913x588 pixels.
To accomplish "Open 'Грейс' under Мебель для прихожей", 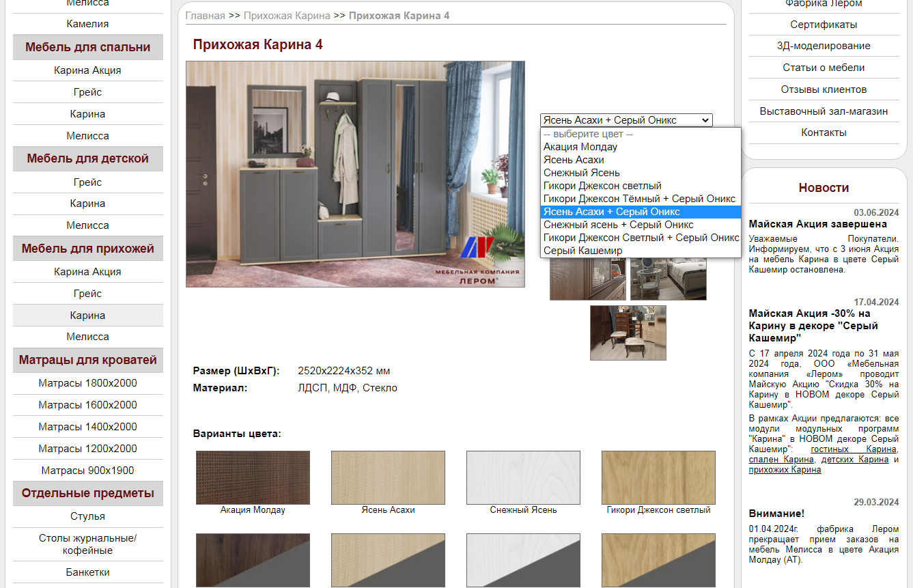I will click(x=87, y=294).
